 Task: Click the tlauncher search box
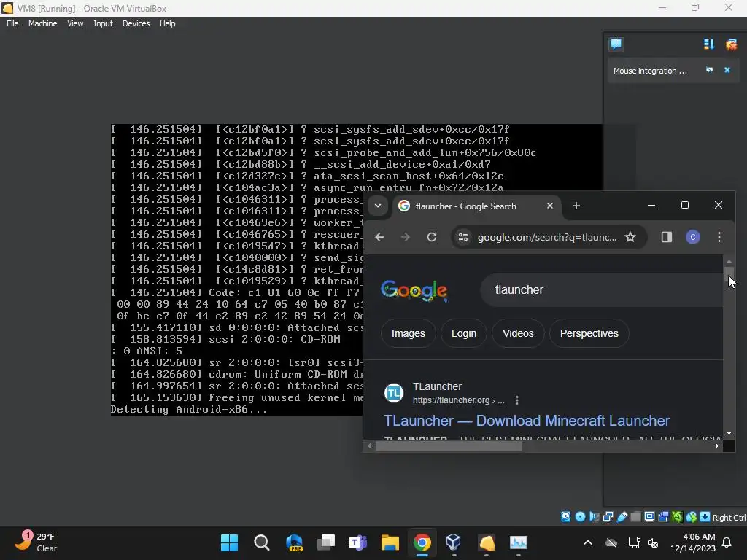tap(601, 290)
